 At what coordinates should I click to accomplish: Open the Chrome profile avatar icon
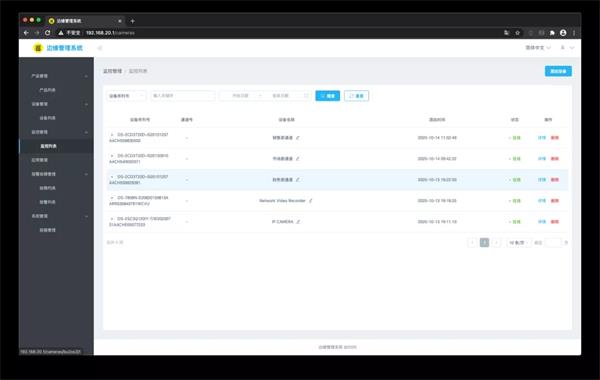pyautogui.click(x=563, y=33)
